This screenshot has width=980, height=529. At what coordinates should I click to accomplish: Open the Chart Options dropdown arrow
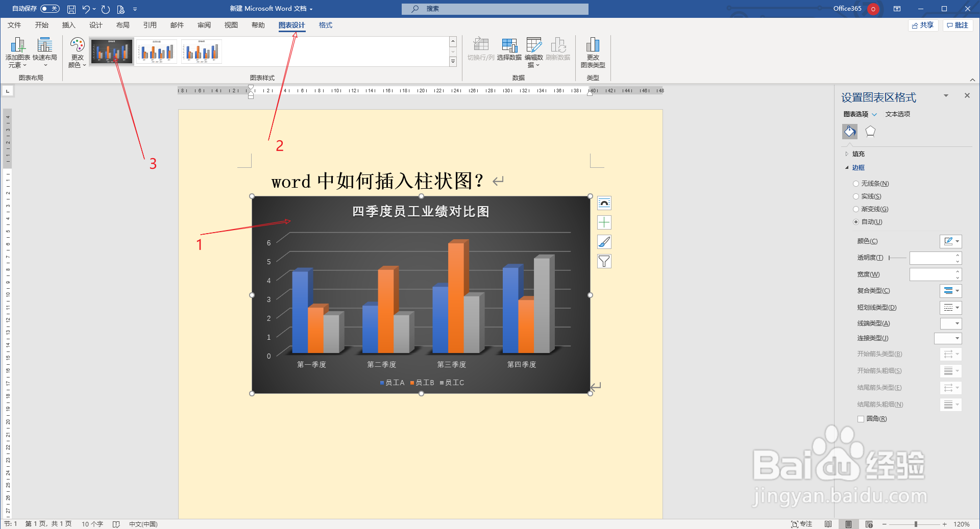[x=874, y=115]
